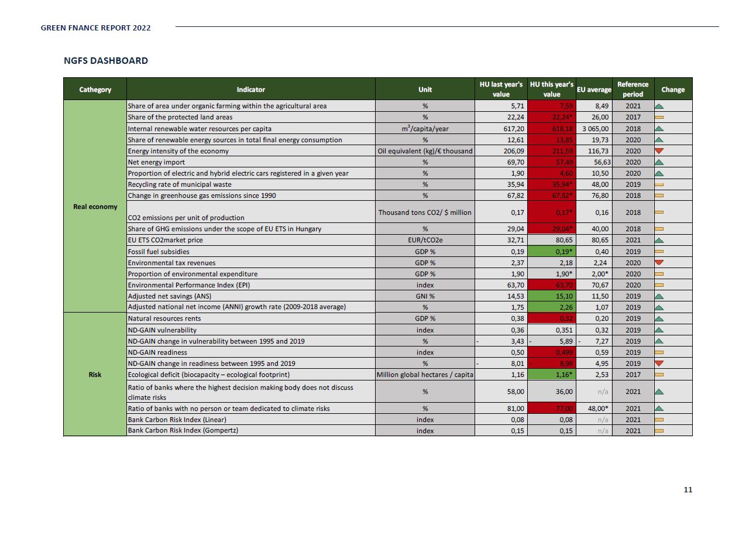The height and width of the screenshot is (535, 756).
Task: Click yellow dash icon for Recycling rate of municipal waste
Action: pos(659,184)
